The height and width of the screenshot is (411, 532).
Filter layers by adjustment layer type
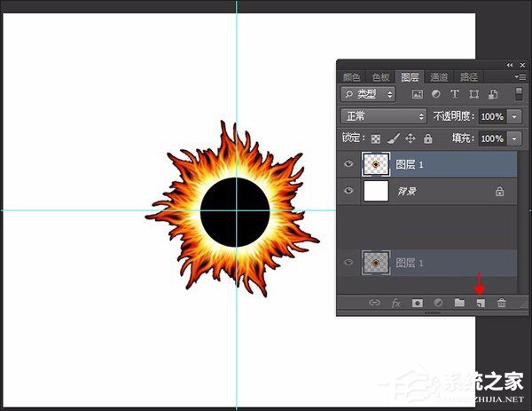click(x=436, y=94)
